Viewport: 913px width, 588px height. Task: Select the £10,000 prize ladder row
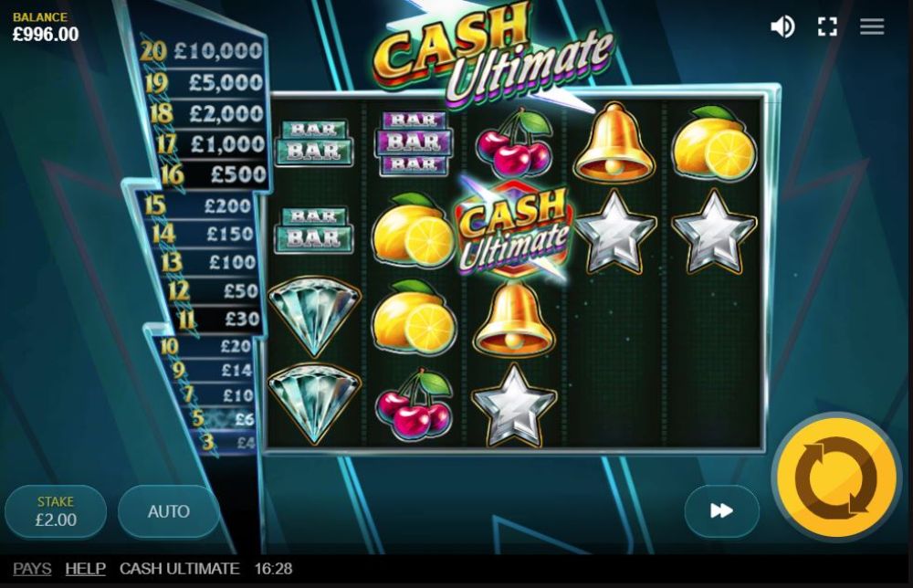(x=203, y=51)
